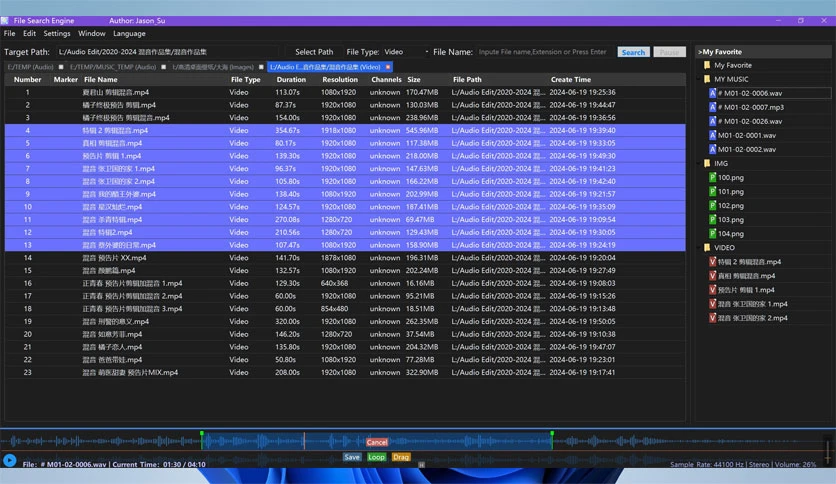This screenshot has height=484, width=836.
Task: Collapse the VIDEO favorites group
Action: tap(699, 247)
